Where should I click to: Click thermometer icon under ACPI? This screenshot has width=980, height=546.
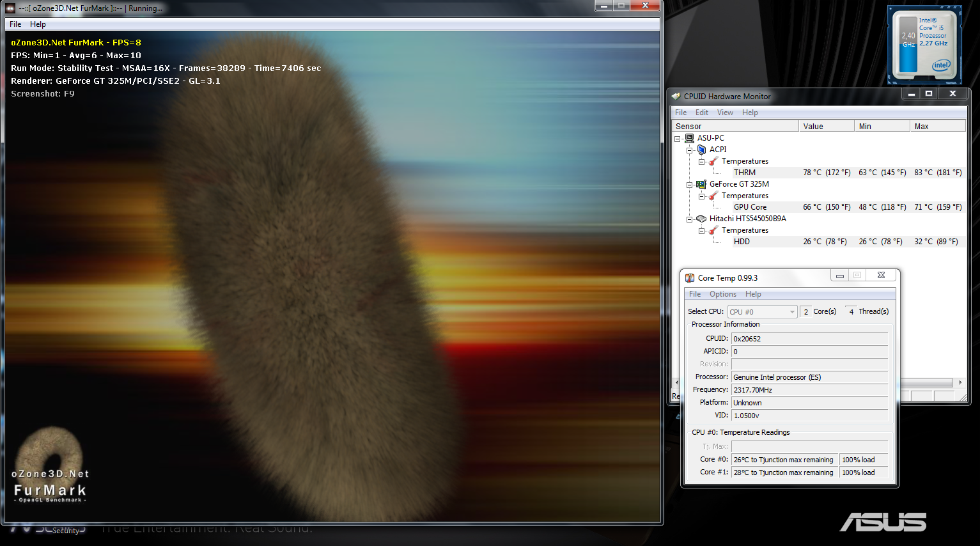coord(713,161)
